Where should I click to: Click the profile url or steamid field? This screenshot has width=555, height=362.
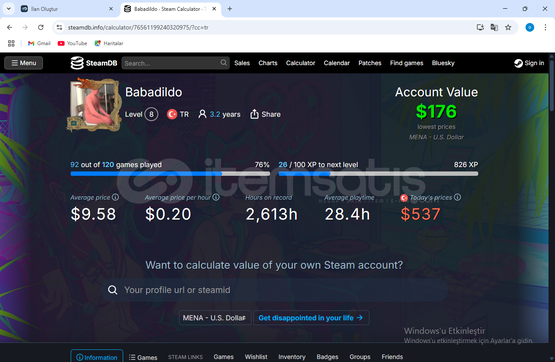275,290
